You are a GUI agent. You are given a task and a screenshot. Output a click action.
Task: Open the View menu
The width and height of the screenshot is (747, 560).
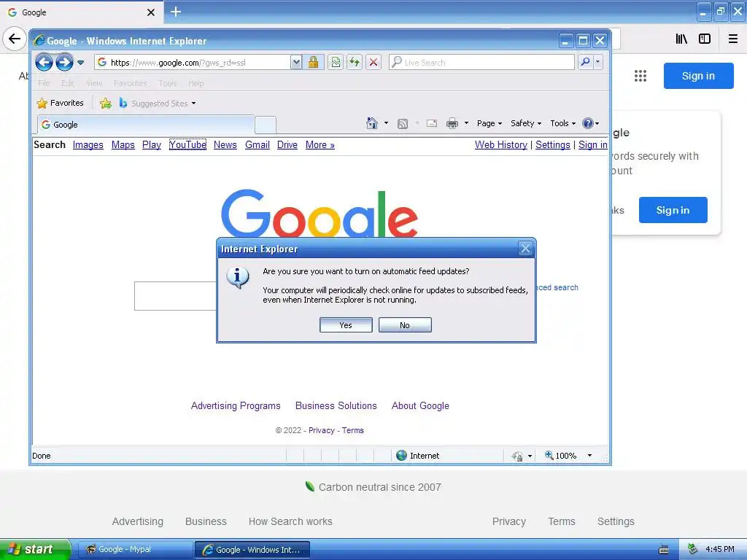(x=94, y=83)
